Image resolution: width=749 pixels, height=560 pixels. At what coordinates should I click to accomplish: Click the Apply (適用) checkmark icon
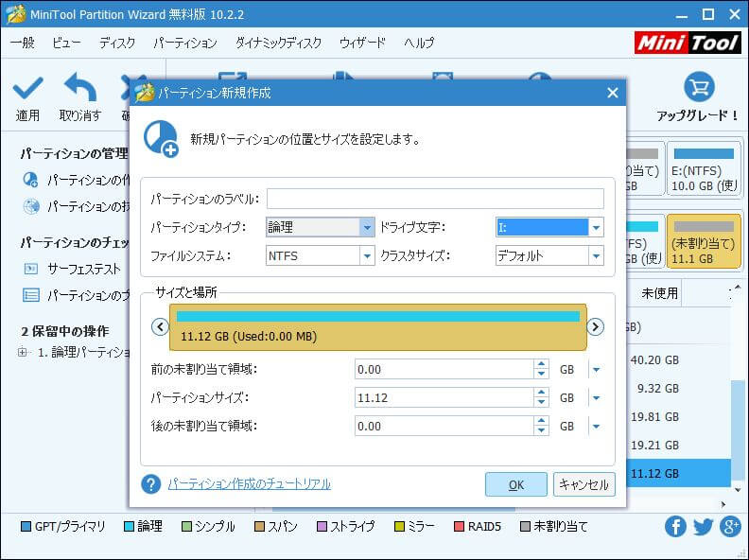[27, 89]
